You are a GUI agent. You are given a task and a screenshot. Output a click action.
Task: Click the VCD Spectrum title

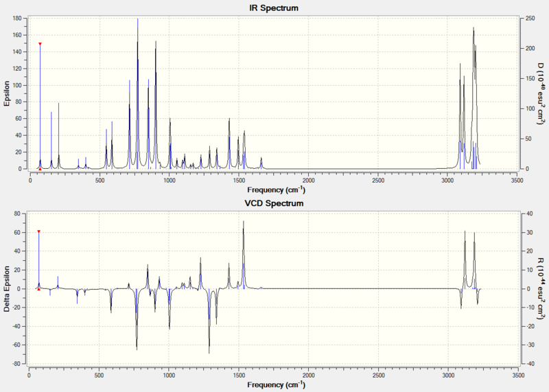click(274, 203)
